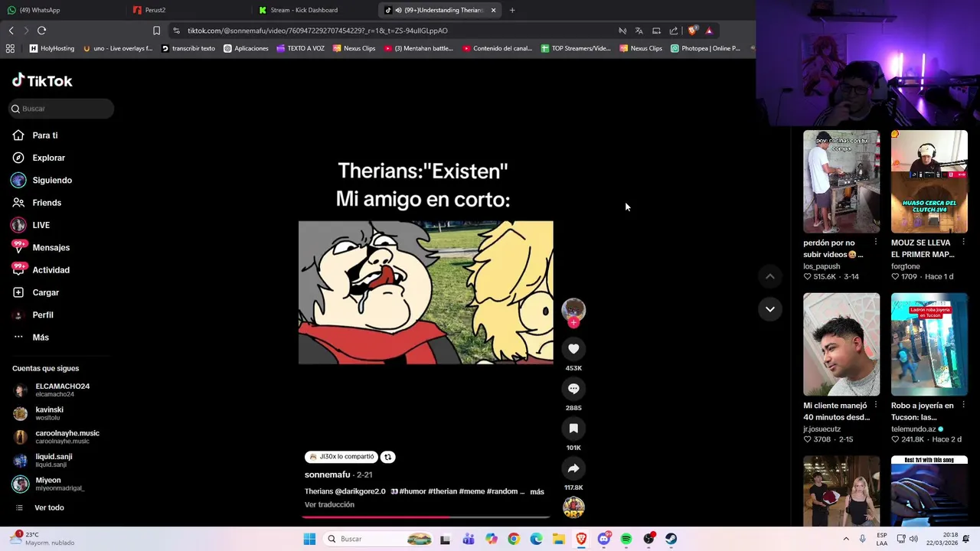Go to previous video with up chevron
This screenshot has width=980, height=551.
tap(770, 276)
